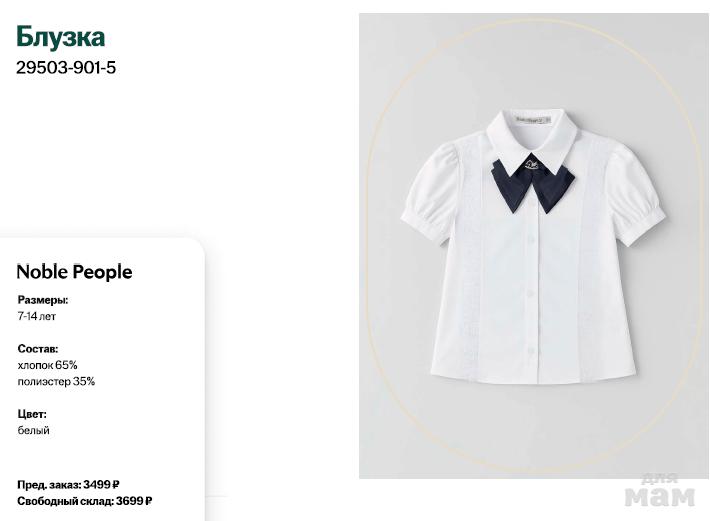Click the Состав heading

[38, 349]
